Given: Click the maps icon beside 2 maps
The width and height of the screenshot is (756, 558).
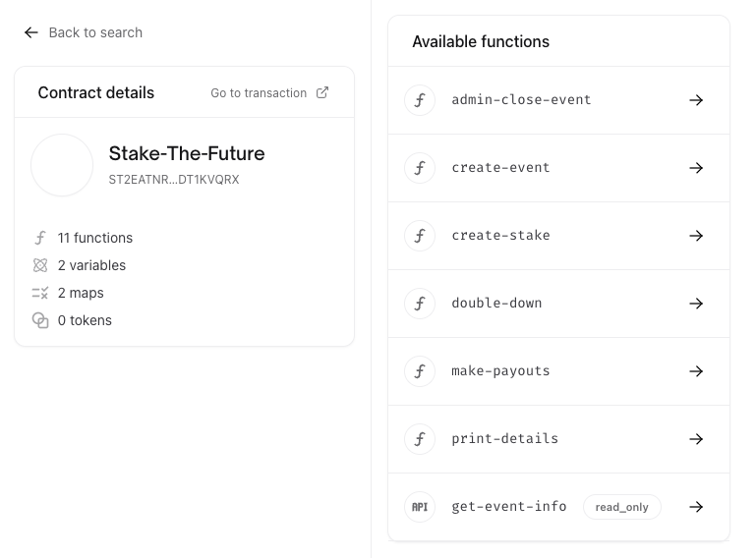Looking at the screenshot, I should point(40,293).
